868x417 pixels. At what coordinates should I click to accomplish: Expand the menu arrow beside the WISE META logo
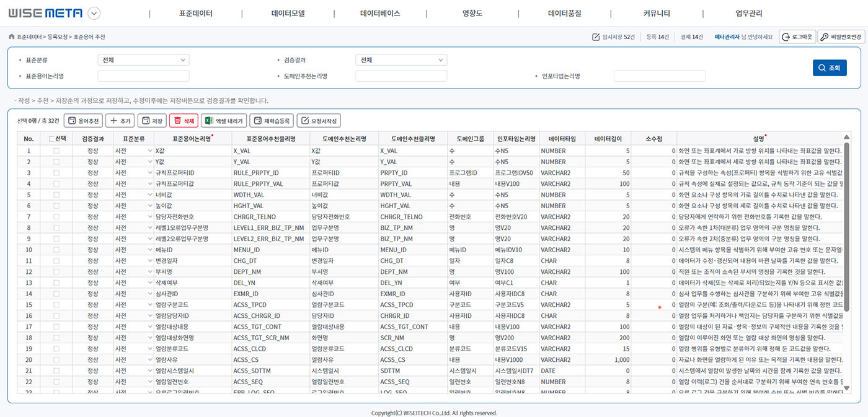coord(94,13)
